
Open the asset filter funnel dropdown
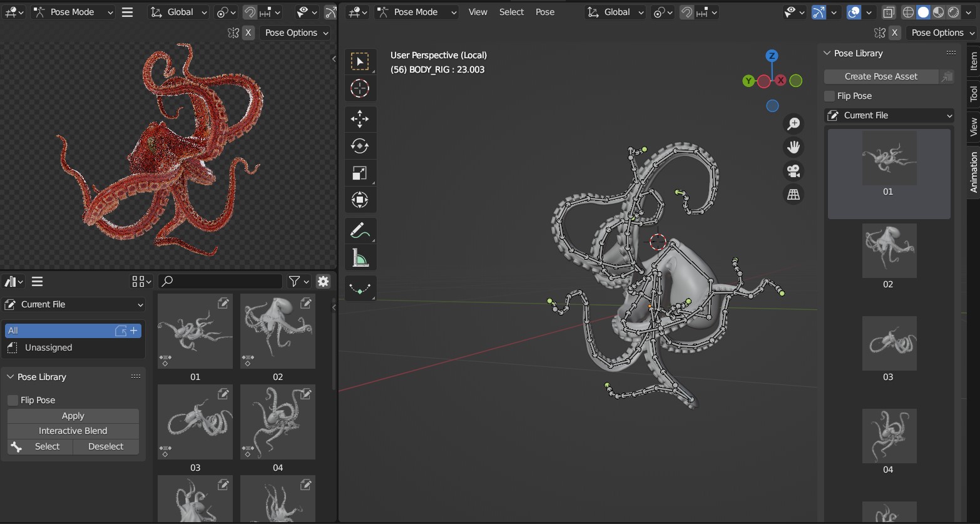(x=299, y=282)
